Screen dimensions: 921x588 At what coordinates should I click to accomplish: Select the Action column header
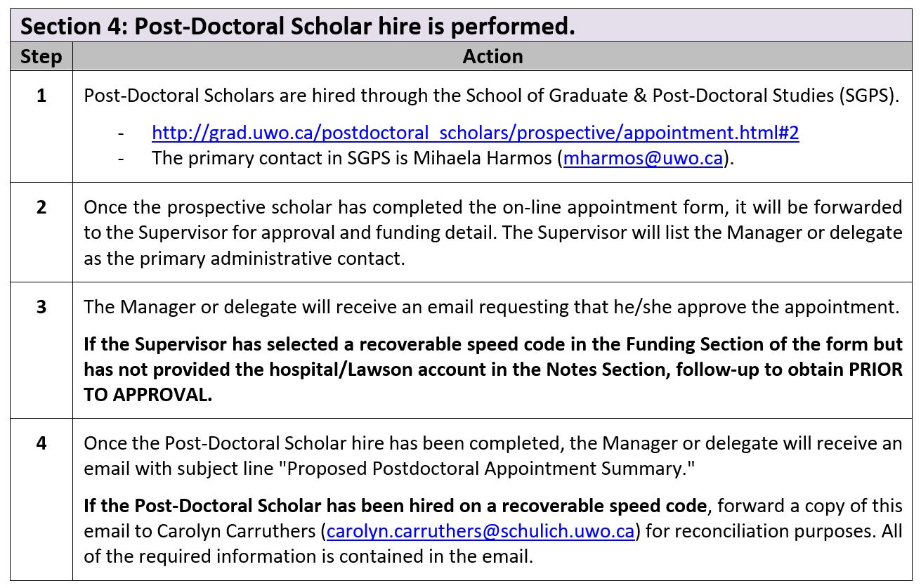coord(492,56)
